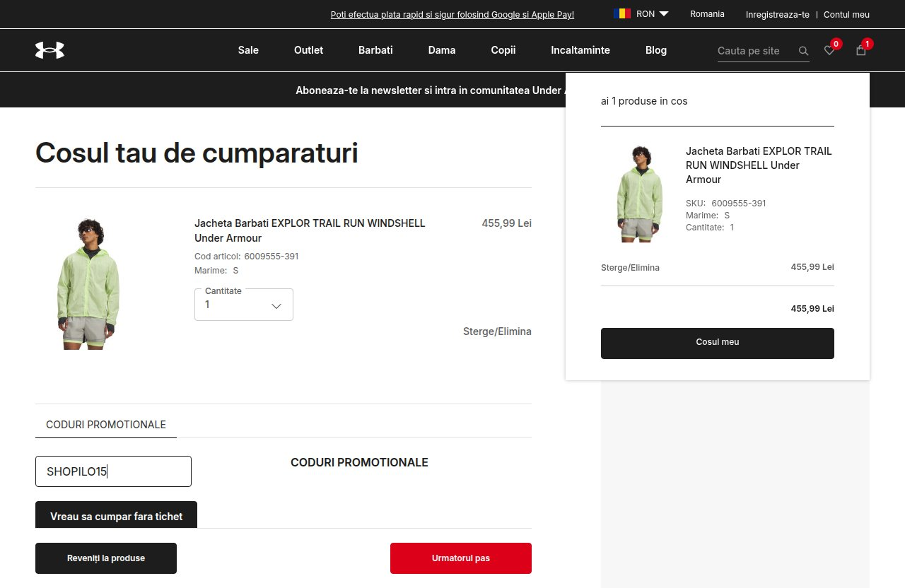Click the Romania country link

(707, 14)
